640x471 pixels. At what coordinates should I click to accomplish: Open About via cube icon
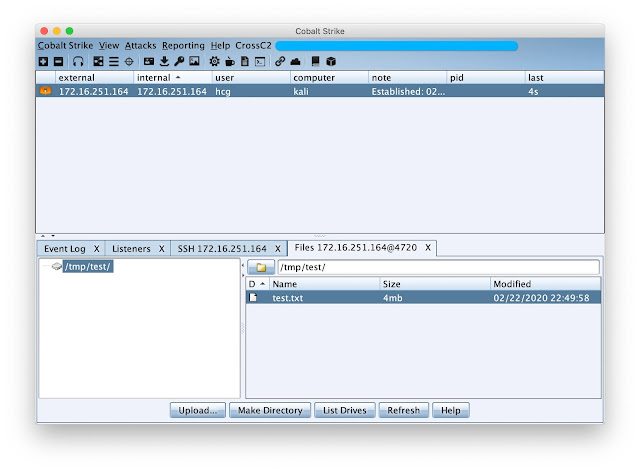point(331,62)
